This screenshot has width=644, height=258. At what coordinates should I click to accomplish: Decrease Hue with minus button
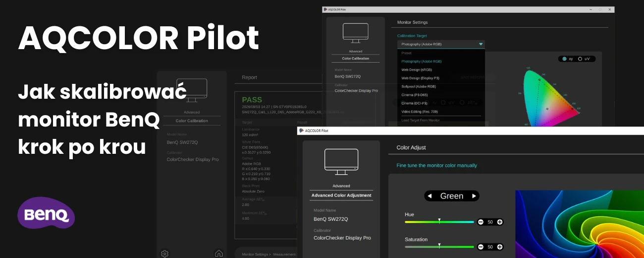click(x=481, y=222)
